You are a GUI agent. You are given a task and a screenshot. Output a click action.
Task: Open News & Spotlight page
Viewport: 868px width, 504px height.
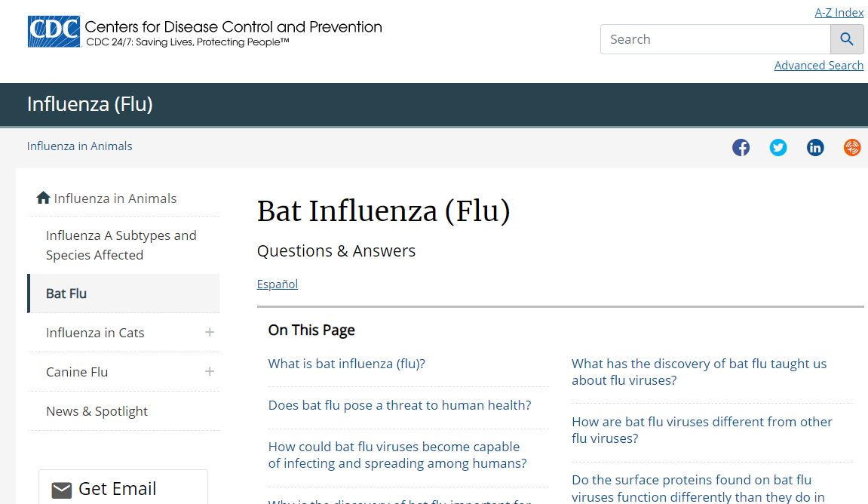click(97, 411)
